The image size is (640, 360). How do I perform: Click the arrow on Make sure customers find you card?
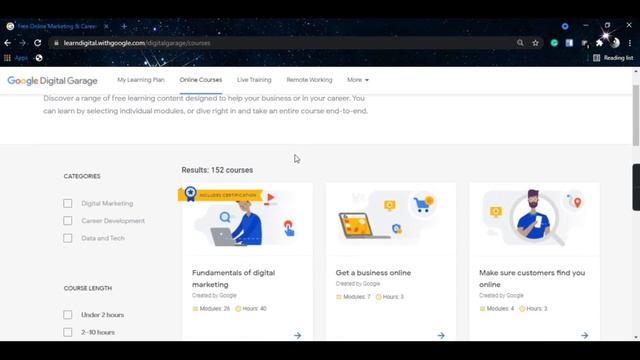[585, 336]
